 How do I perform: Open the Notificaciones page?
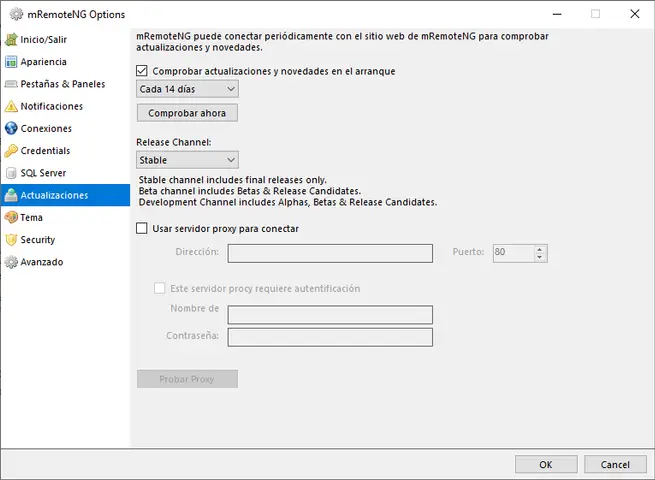coord(65,106)
